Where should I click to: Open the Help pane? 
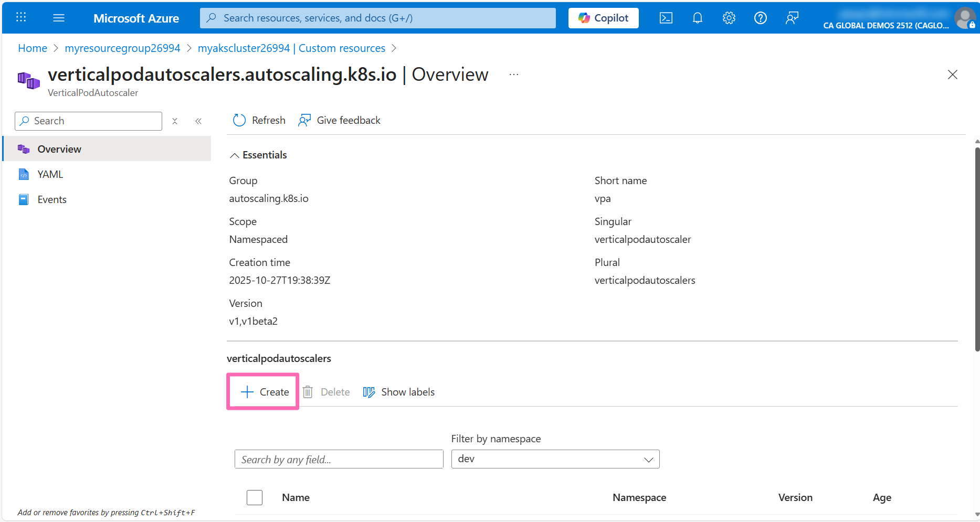click(760, 17)
